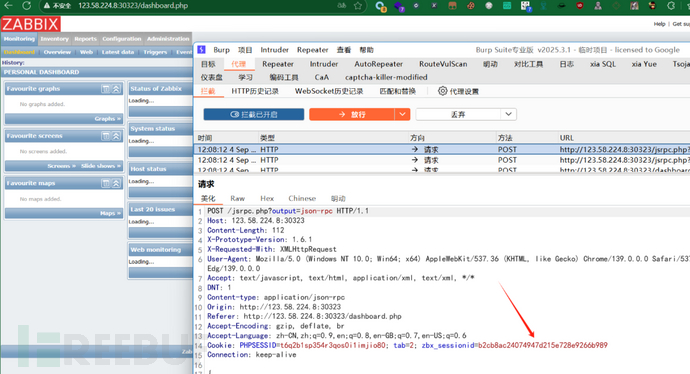Image resolution: width=690 pixels, height=374 pixels.
Task: Open the 对比工具 comparer tab
Action: (528, 64)
